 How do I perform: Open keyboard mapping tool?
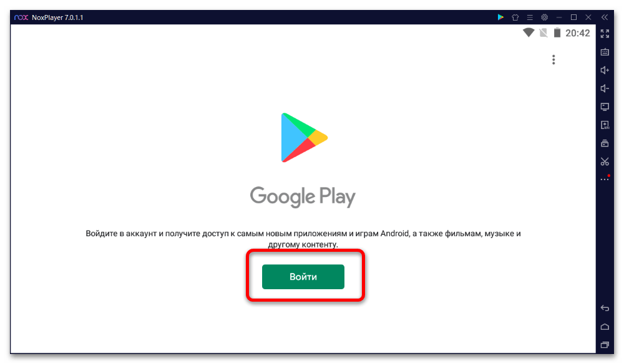tap(605, 52)
